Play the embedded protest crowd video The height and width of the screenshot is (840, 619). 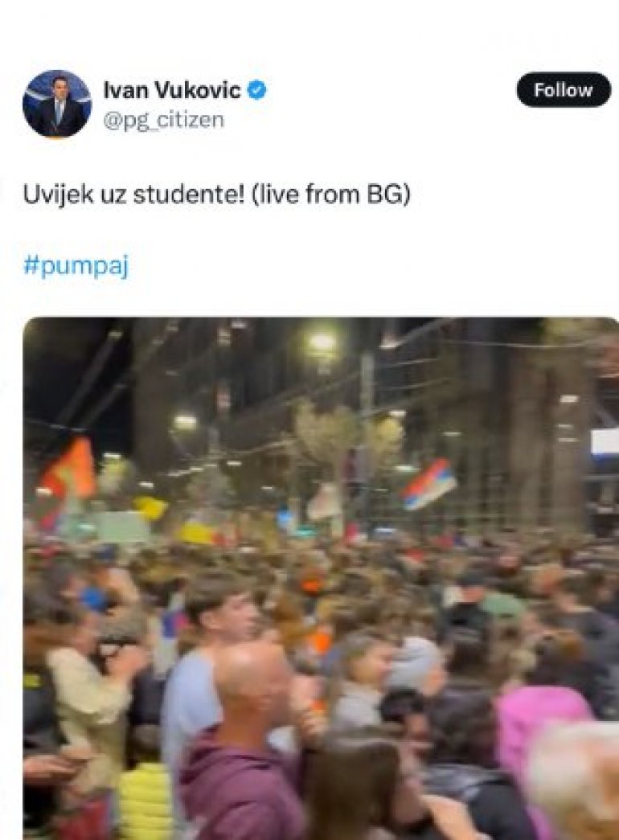(321, 579)
